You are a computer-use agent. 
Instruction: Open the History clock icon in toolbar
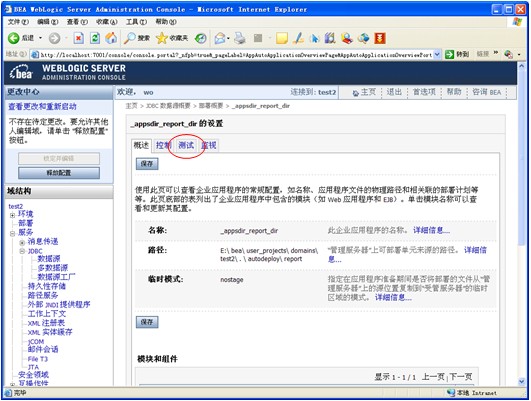click(x=200, y=38)
